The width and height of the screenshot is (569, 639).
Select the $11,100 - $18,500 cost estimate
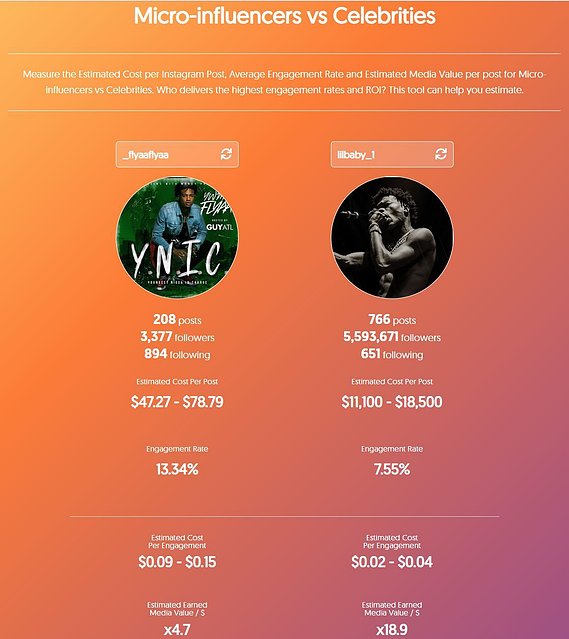[x=392, y=402]
